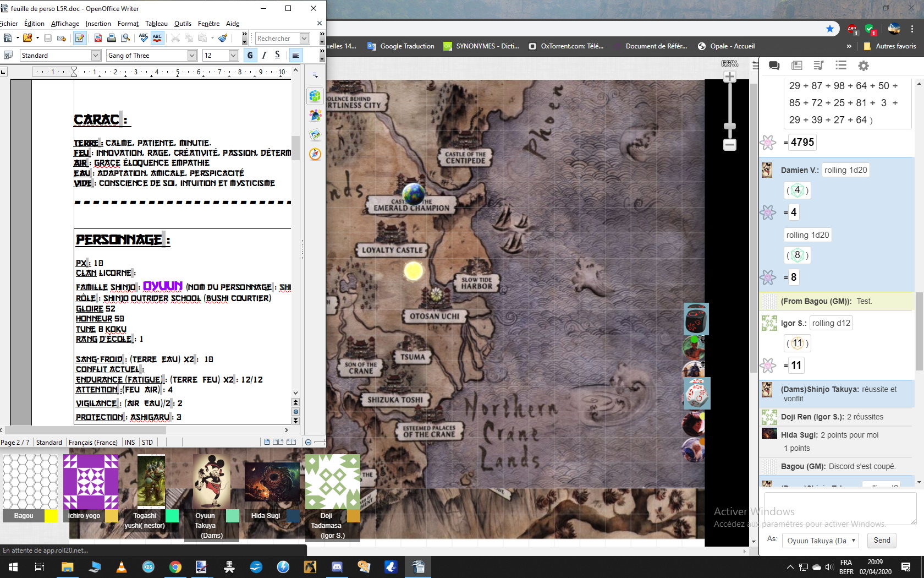Toggle STD selection mode in status bar
The image size is (924, 578).
(x=147, y=443)
